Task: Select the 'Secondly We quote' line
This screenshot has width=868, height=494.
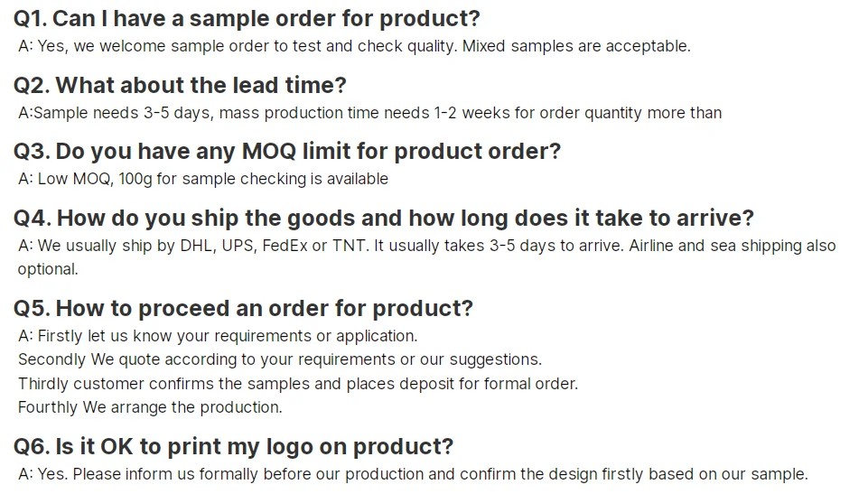Action: pyautogui.click(x=280, y=359)
